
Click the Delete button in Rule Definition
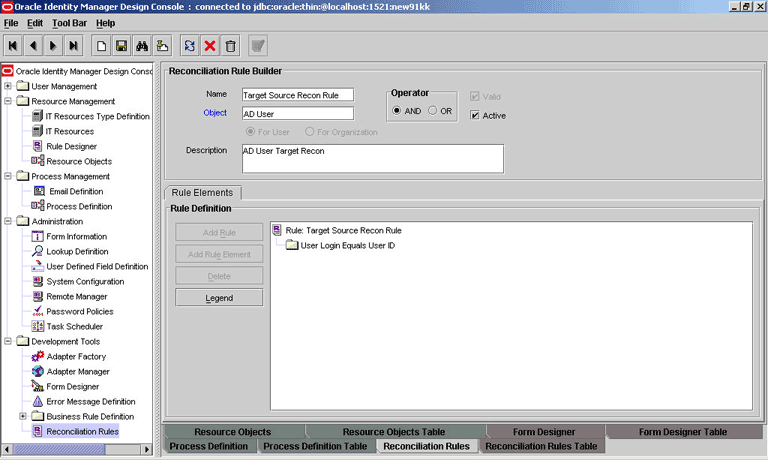219,276
